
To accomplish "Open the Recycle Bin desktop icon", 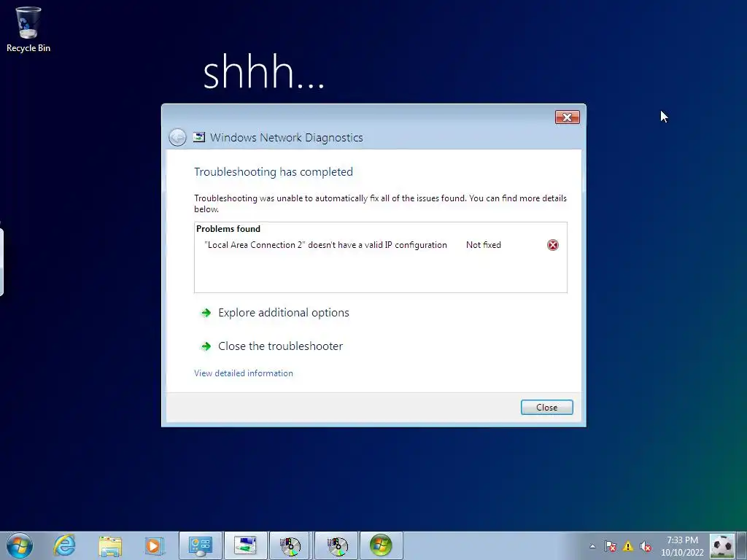I will tap(28, 29).
